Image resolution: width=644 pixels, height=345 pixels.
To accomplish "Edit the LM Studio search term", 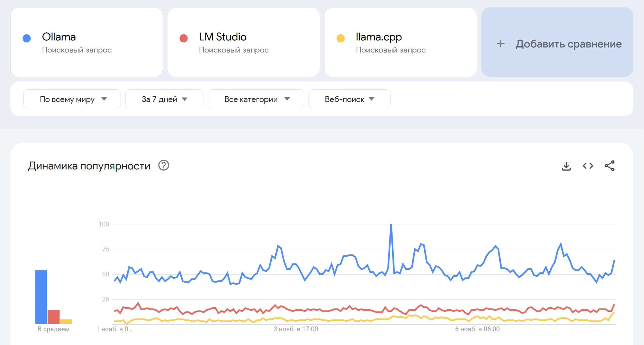I will pos(243,42).
